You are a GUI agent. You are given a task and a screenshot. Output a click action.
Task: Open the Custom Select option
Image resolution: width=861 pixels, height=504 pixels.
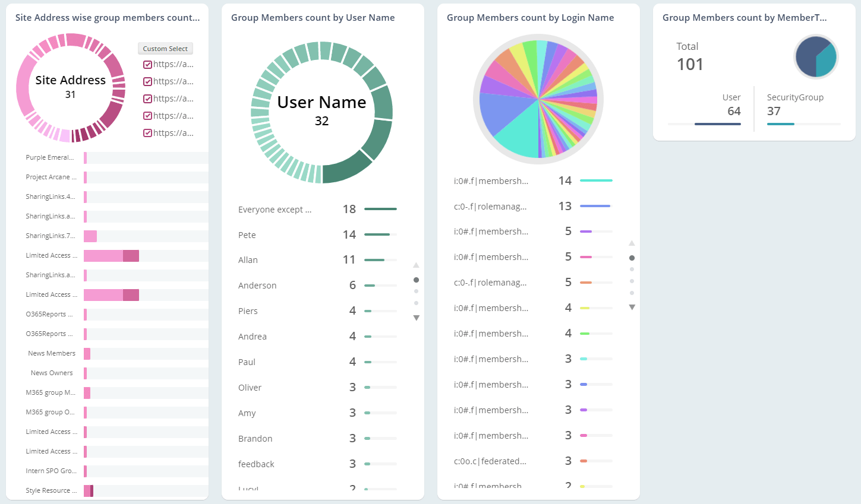pyautogui.click(x=165, y=48)
